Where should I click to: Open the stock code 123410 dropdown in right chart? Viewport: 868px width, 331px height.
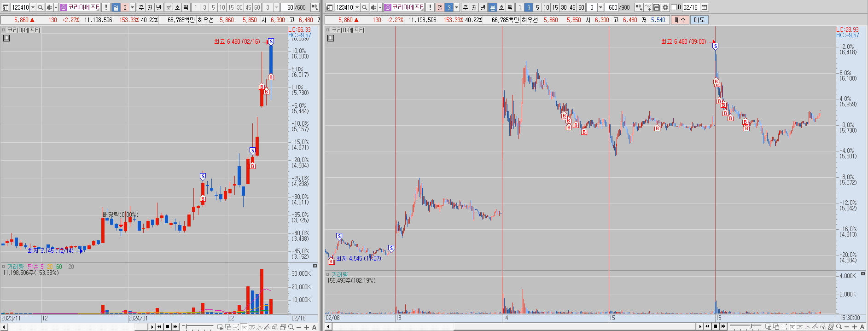click(357, 7)
